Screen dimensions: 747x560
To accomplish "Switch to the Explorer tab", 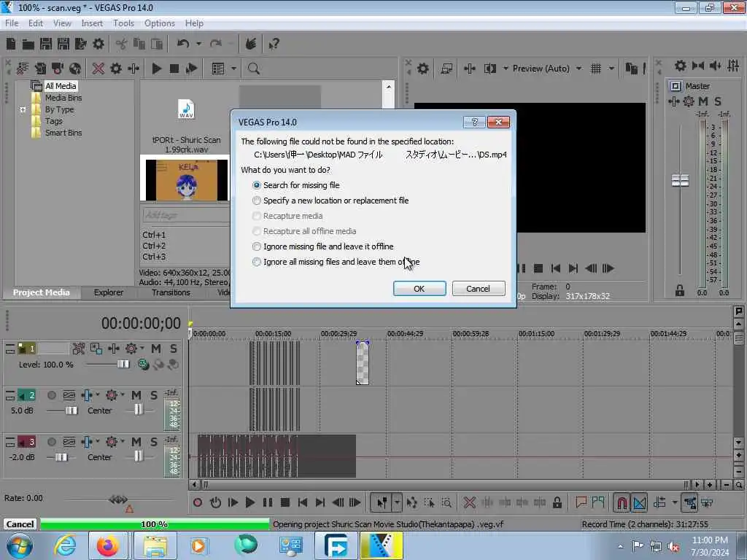I will pyautogui.click(x=109, y=292).
